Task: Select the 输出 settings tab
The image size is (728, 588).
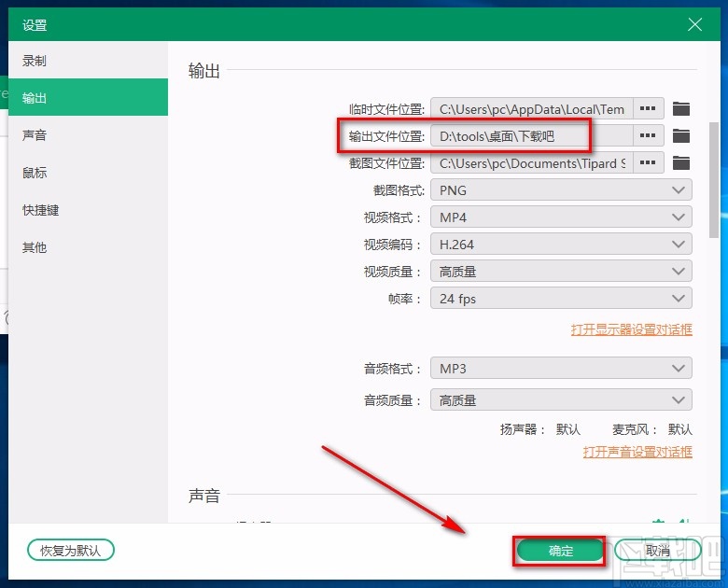Action: [x=89, y=98]
